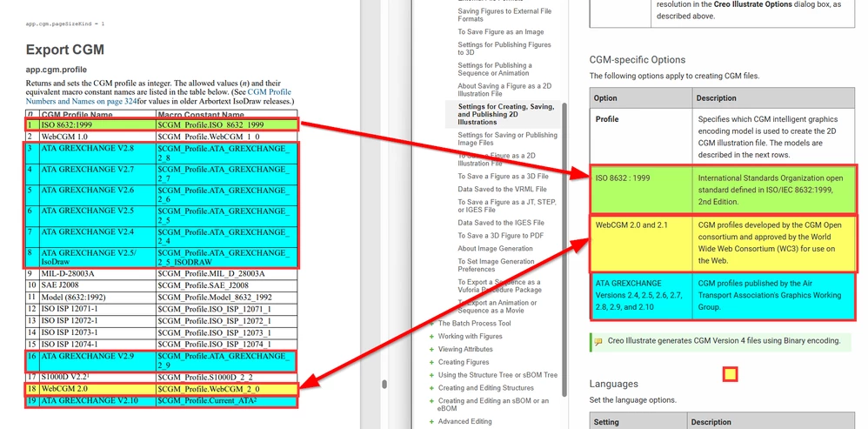This screenshot has height=429, width=868.
Task: Open 'To Save Figure as an Image' topic
Action: pos(500,32)
